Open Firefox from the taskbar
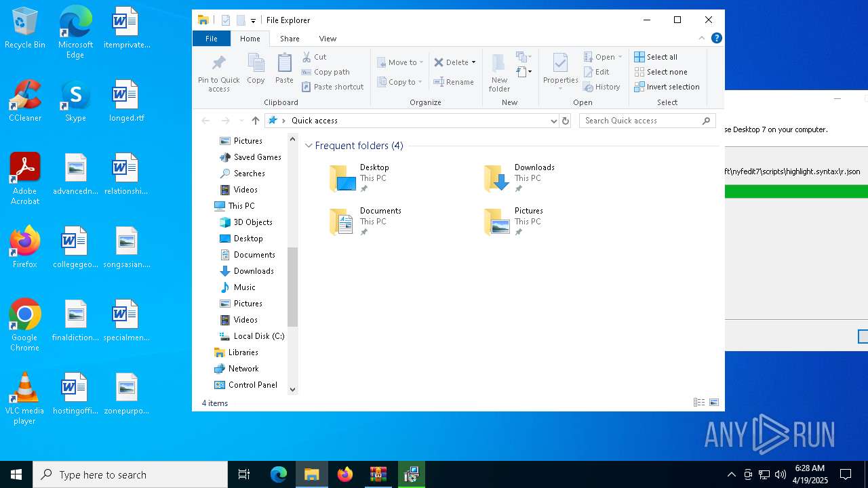The image size is (868, 488). (345, 474)
